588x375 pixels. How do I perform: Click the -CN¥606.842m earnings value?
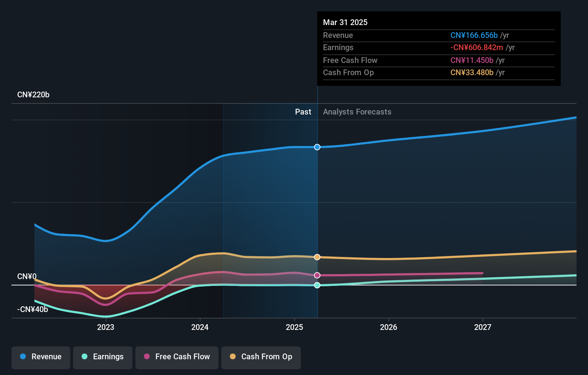(x=477, y=48)
